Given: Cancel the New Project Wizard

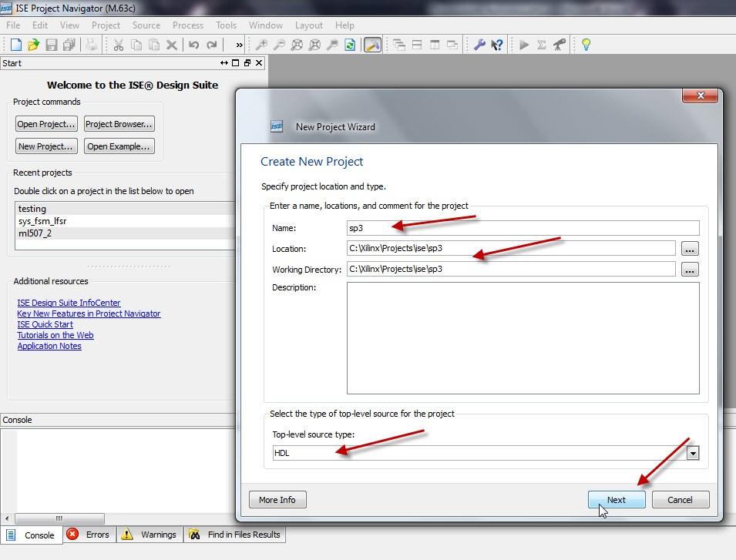Looking at the screenshot, I should pos(681,500).
